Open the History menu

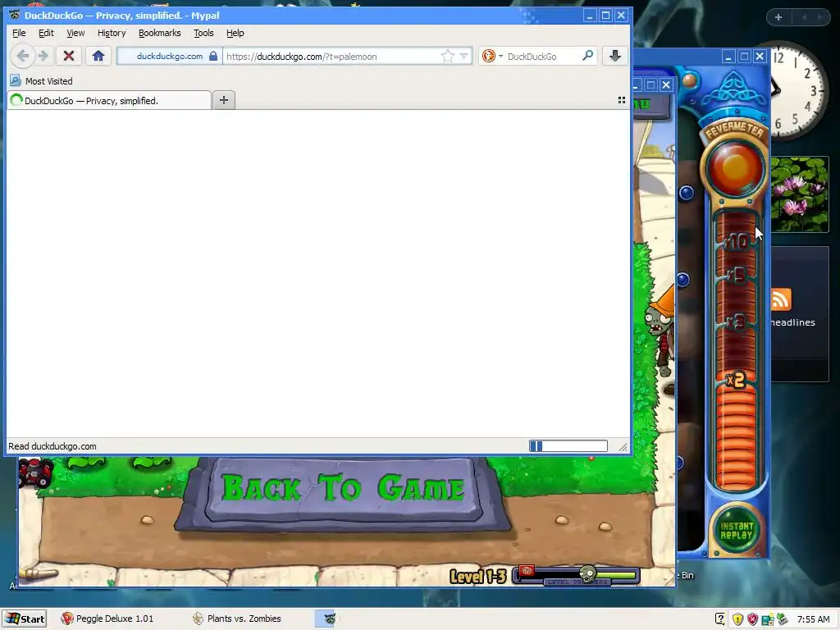point(112,33)
